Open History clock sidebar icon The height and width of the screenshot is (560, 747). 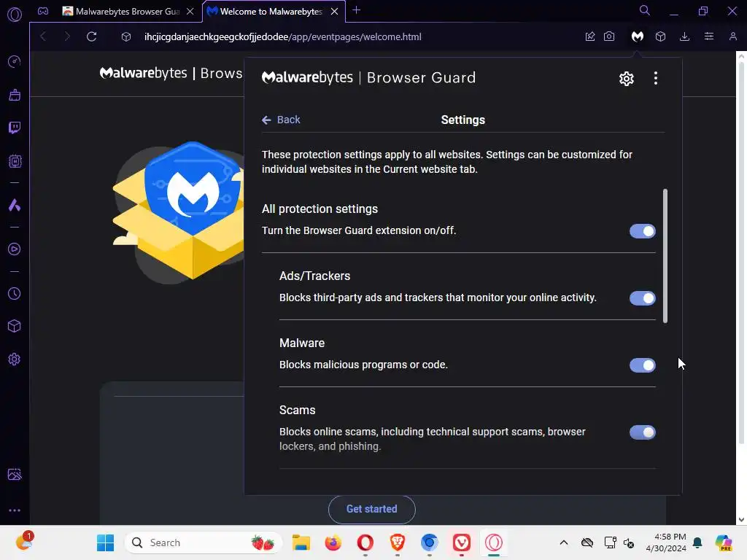(15, 294)
